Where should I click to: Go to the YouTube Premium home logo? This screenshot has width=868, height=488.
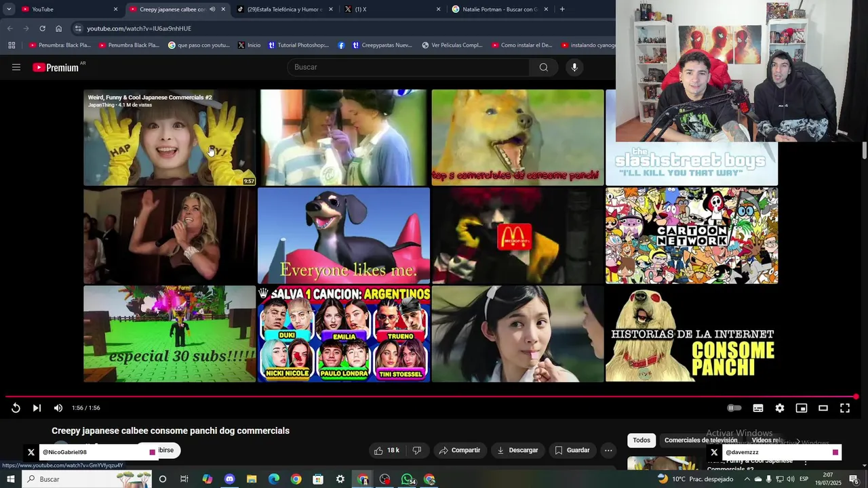[x=56, y=67]
